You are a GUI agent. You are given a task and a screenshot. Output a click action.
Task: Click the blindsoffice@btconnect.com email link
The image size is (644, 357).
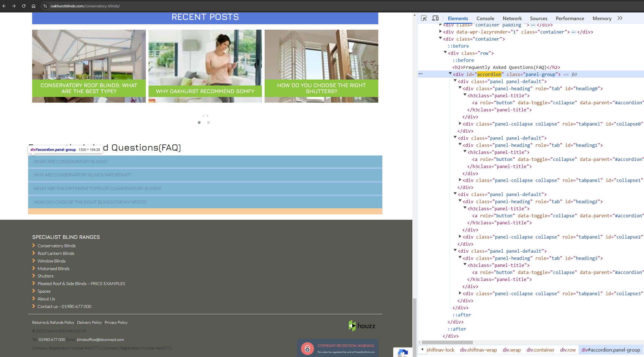point(100,340)
